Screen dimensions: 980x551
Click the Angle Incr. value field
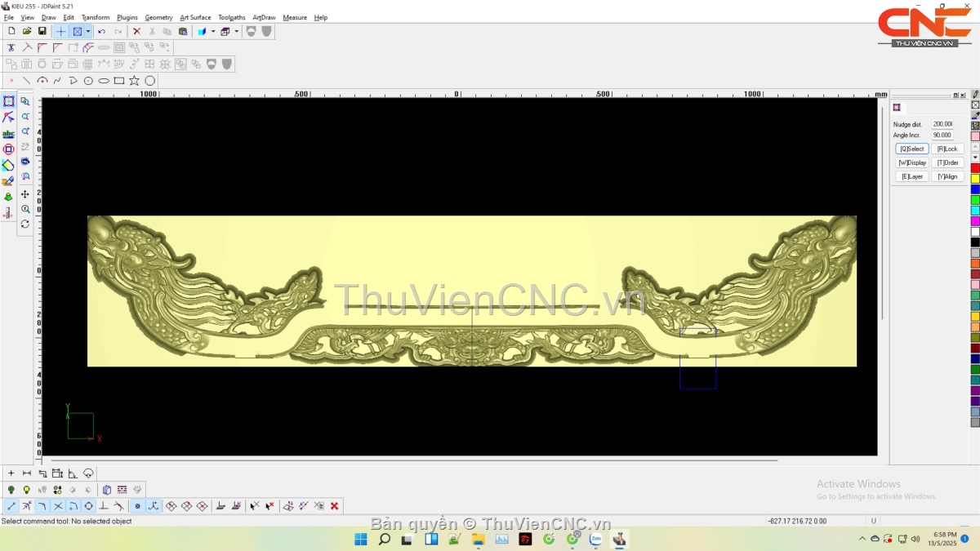(x=942, y=136)
